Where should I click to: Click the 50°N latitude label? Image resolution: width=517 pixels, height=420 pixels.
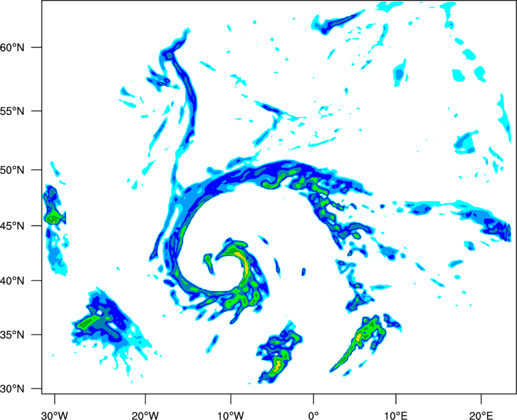(12, 170)
